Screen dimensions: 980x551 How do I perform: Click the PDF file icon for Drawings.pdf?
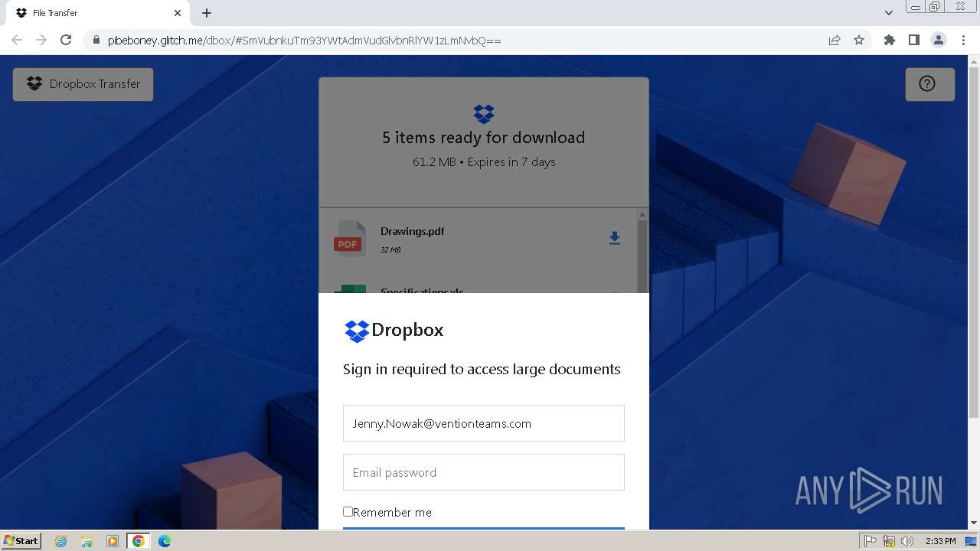(x=349, y=239)
